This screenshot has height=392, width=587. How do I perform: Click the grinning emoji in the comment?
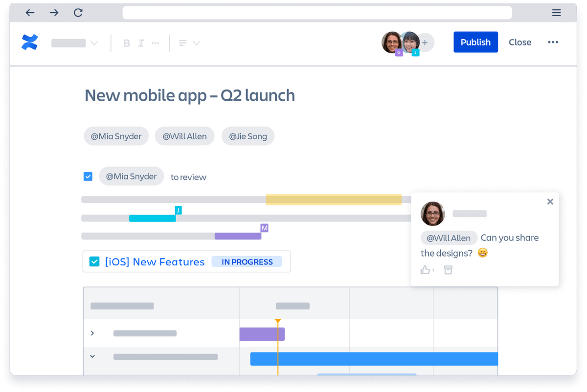click(x=483, y=253)
